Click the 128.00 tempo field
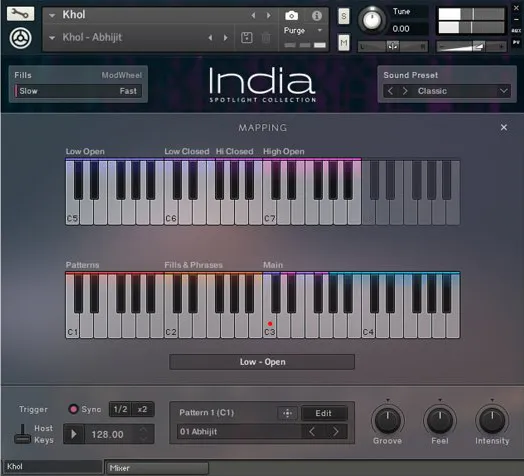This screenshot has height=476, width=524. point(108,434)
